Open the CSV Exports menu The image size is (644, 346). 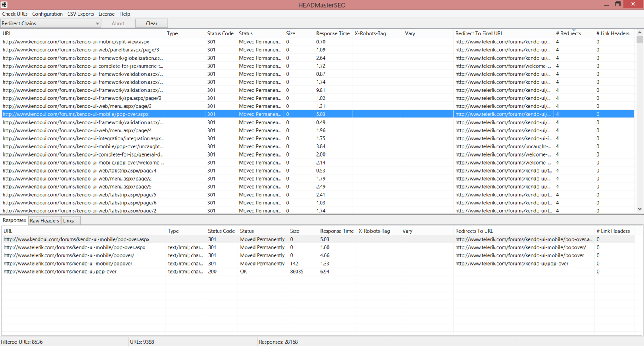point(80,14)
